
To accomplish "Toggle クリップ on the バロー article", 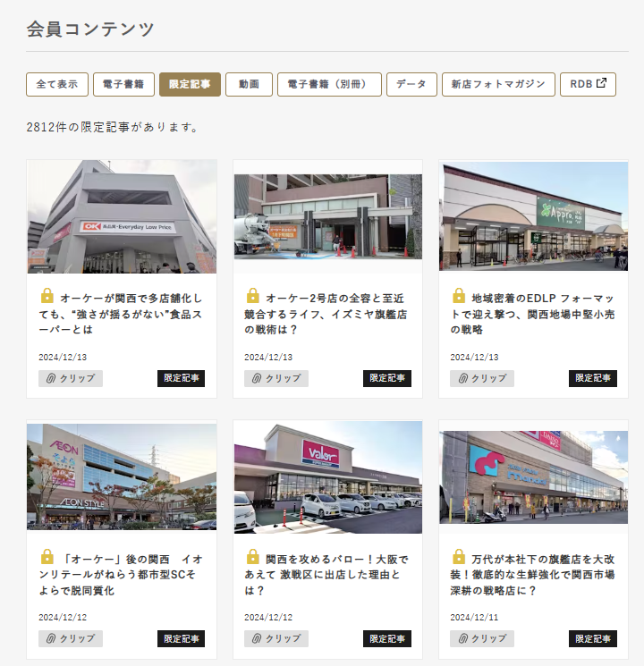I will [x=276, y=638].
